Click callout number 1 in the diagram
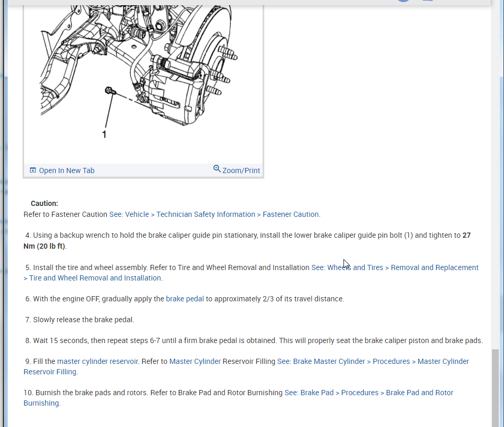The height and width of the screenshot is (427, 504). coord(104,135)
